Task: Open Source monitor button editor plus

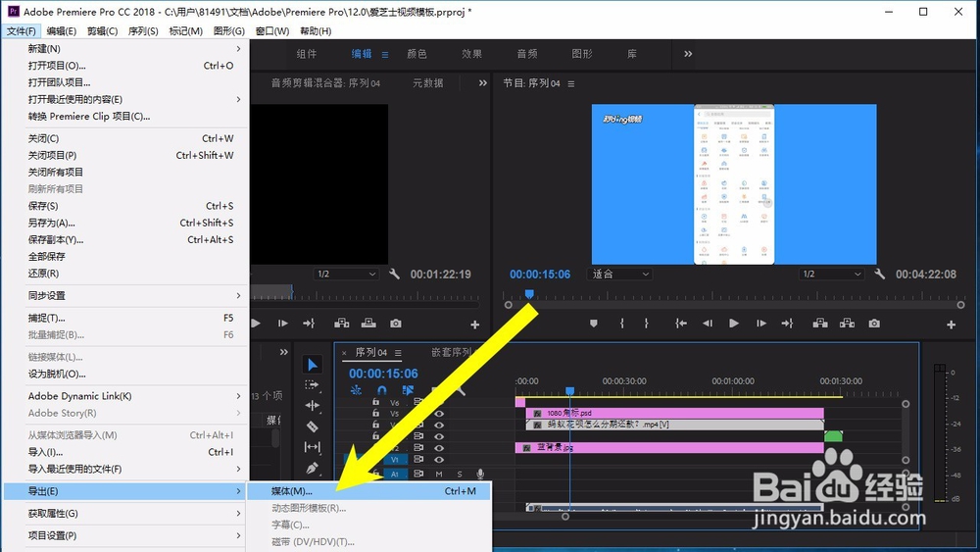Action: (x=475, y=325)
